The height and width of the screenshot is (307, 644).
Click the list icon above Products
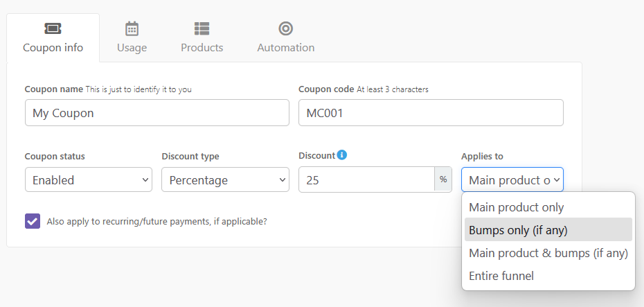202,28
